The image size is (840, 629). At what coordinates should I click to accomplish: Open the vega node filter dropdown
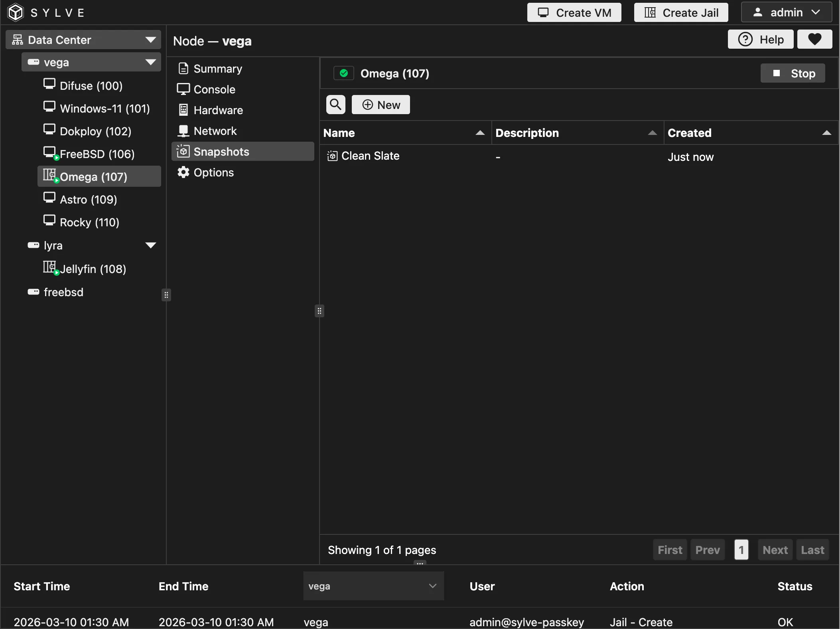pyautogui.click(x=373, y=586)
